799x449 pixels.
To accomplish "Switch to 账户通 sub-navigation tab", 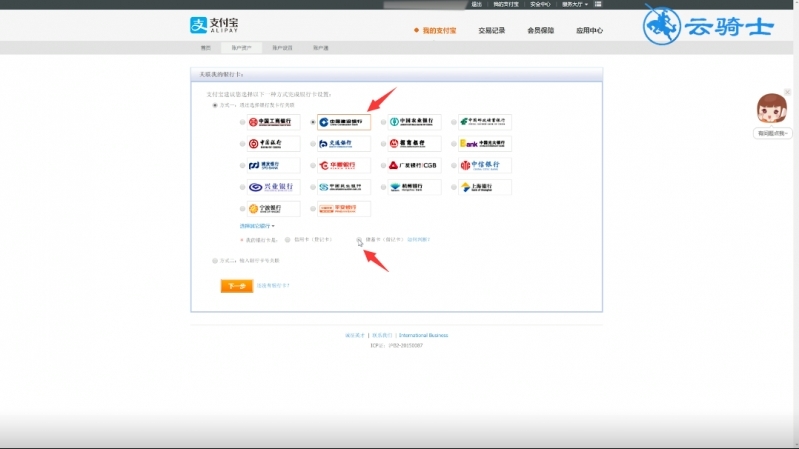I will 321,48.
